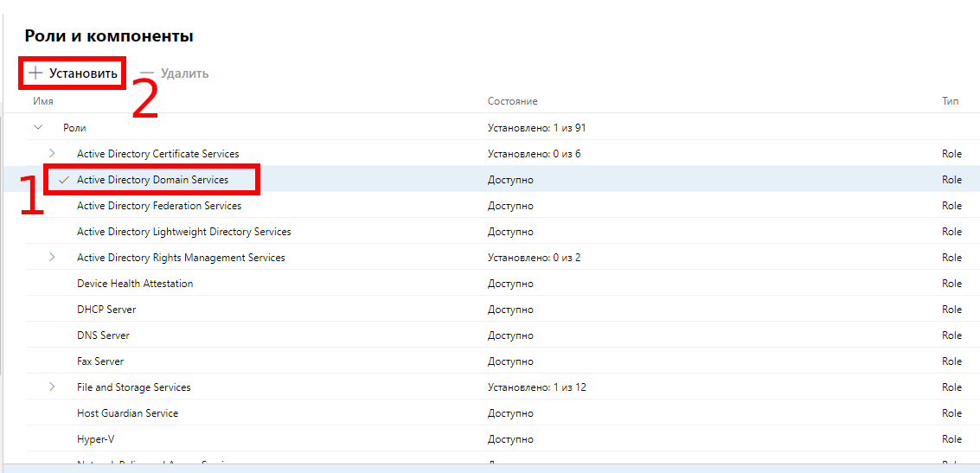Click the Роли group label
This screenshot has width=980, height=473.
(74, 127)
